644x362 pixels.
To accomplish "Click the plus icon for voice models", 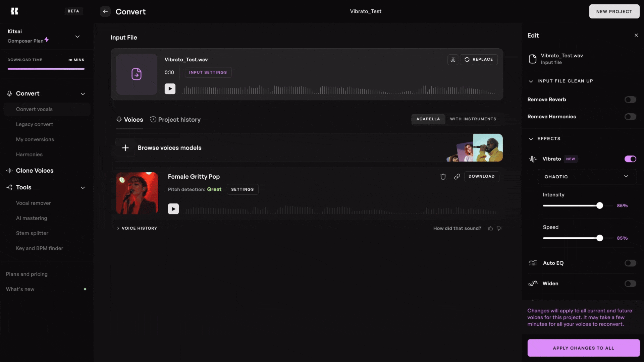I will [125, 148].
